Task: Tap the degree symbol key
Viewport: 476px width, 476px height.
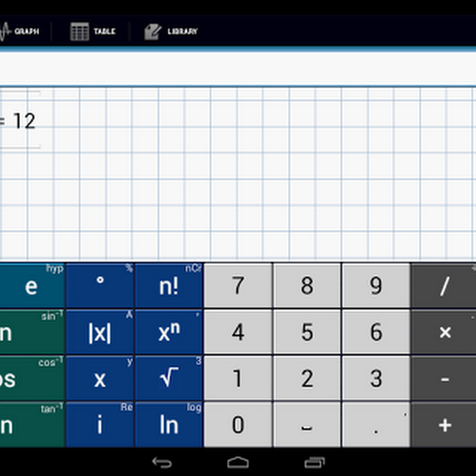Action: point(100,286)
